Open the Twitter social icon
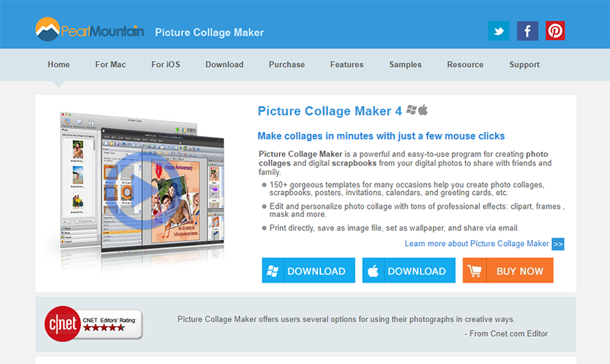610x364 pixels. 499,31
